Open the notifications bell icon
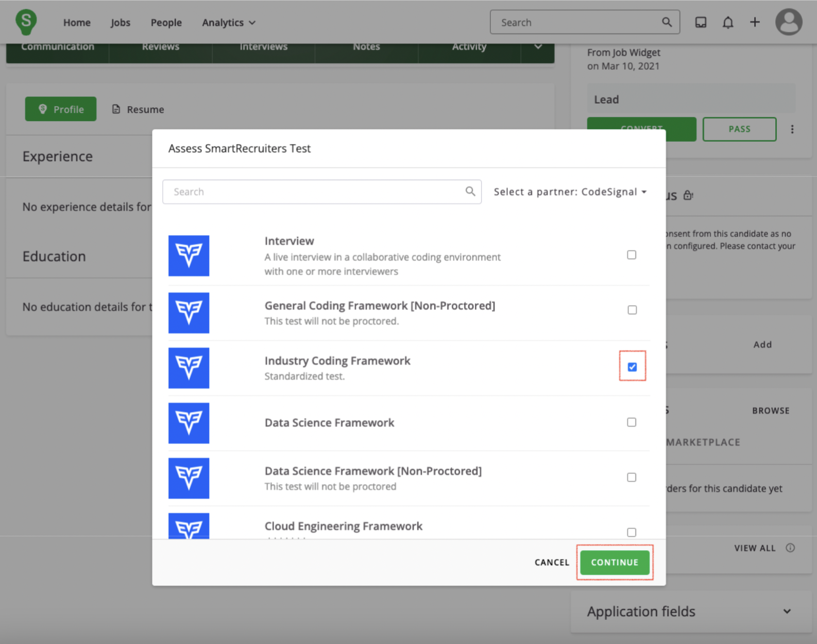This screenshot has width=817, height=644. (727, 22)
